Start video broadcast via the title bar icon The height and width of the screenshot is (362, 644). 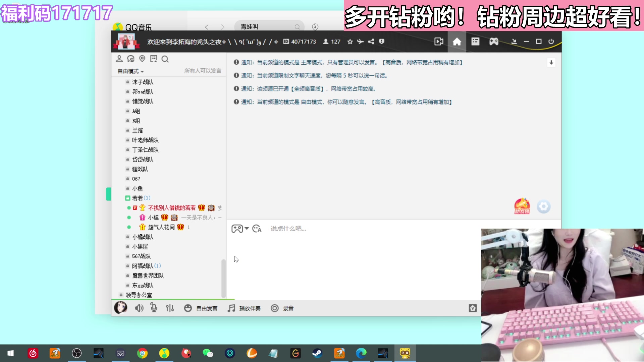pos(439,42)
